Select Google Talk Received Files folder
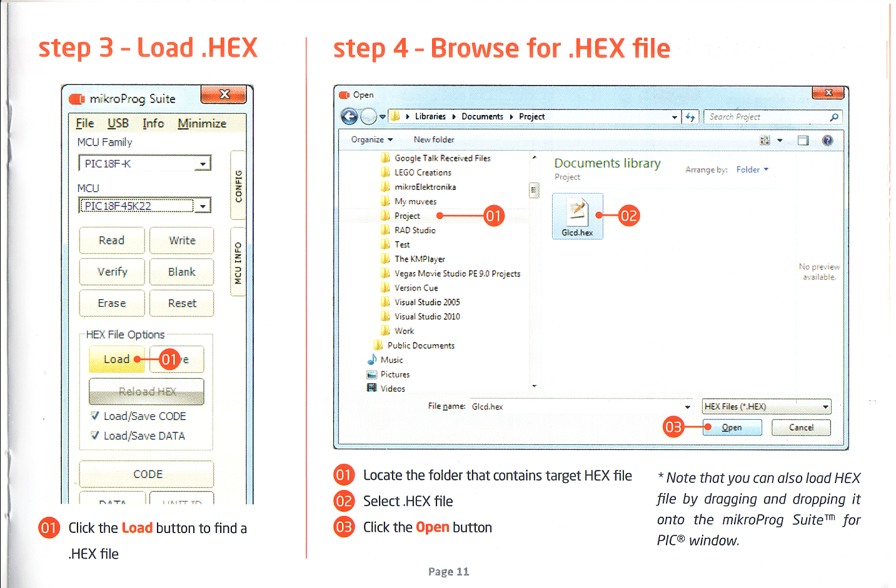This screenshot has height=588, width=896. tap(443, 158)
